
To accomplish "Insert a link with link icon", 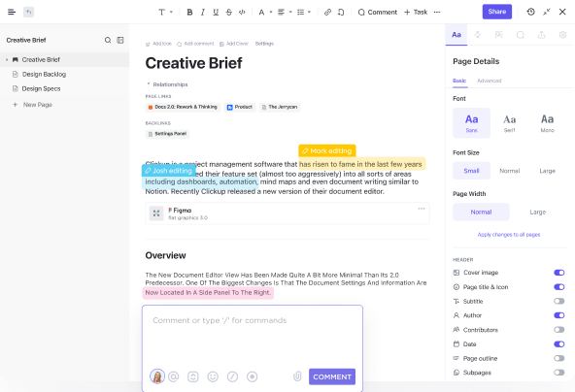I will pos(327,12).
